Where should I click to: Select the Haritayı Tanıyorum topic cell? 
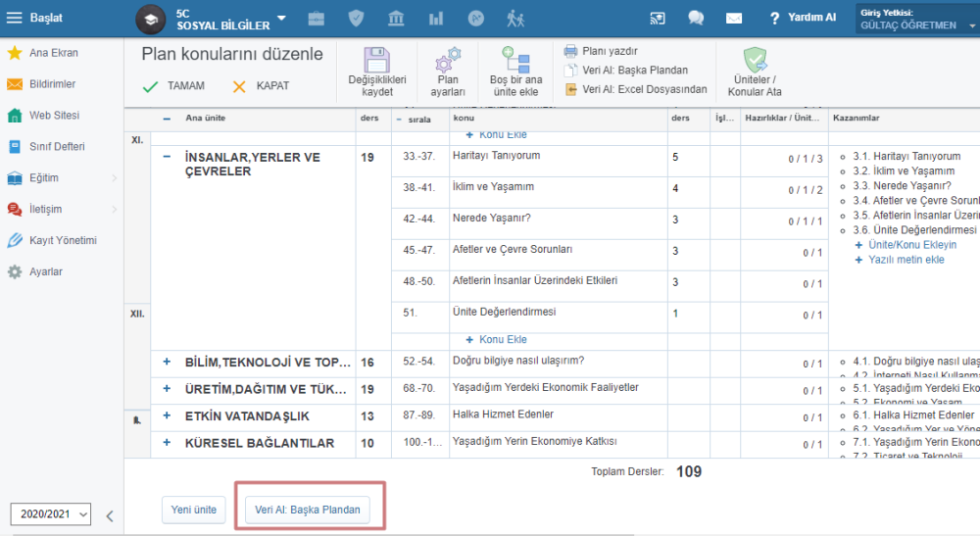pyautogui.click(x=559, y=162)
